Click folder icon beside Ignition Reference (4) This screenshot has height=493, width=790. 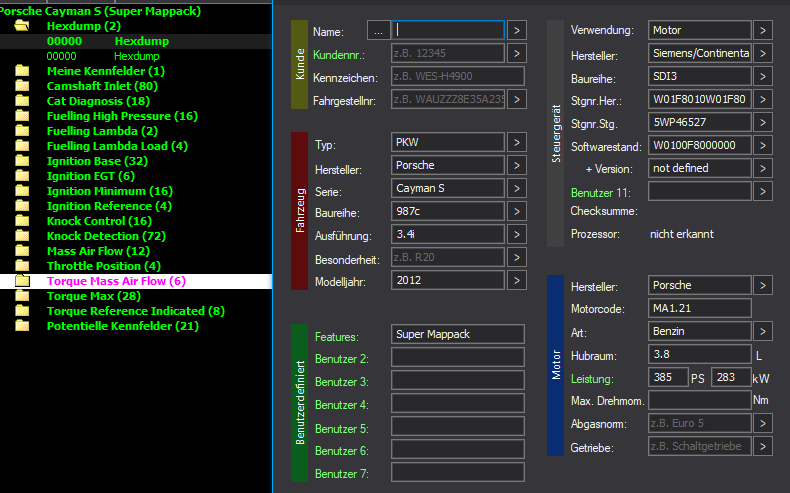[22, 206]
